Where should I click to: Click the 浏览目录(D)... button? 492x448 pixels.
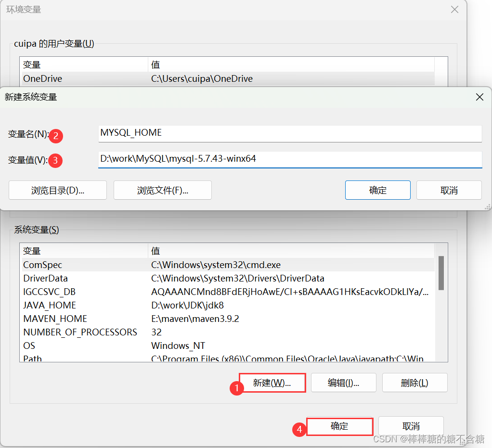click(x=58, y=190)
